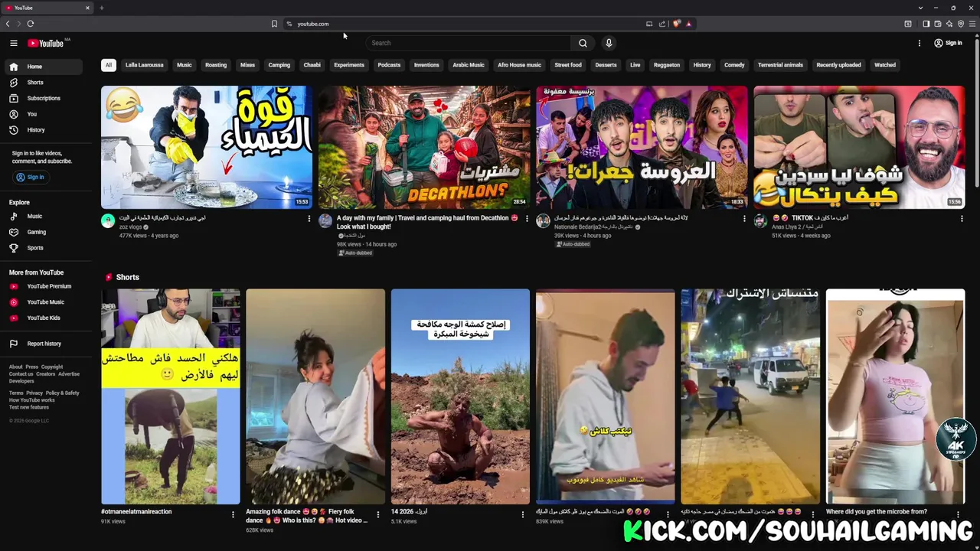
Task: Open the mud face-mask short
Action: tap(460, 396)
